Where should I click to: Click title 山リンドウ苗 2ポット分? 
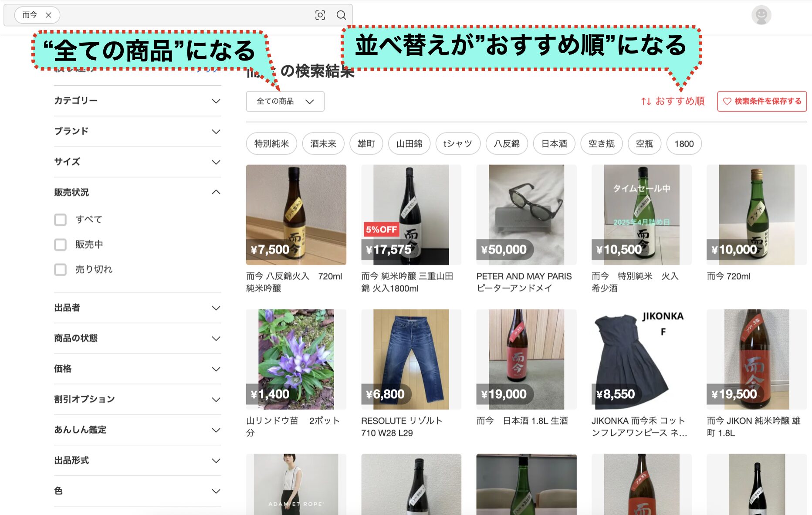click(293, 427)
